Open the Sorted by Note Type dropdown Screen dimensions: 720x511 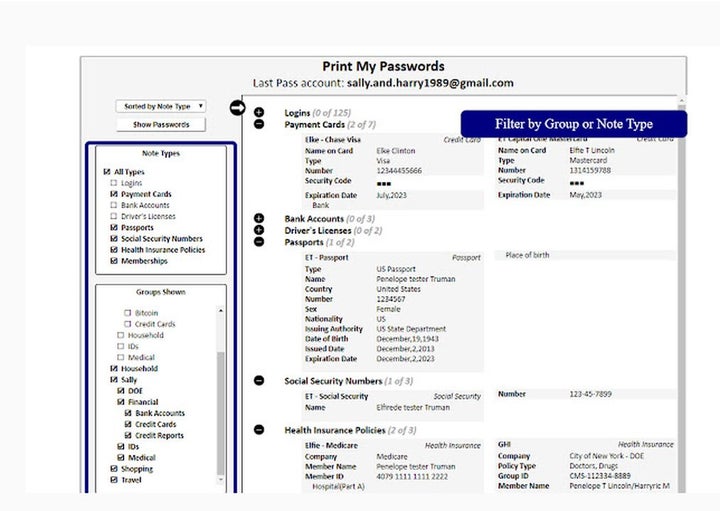161,105
